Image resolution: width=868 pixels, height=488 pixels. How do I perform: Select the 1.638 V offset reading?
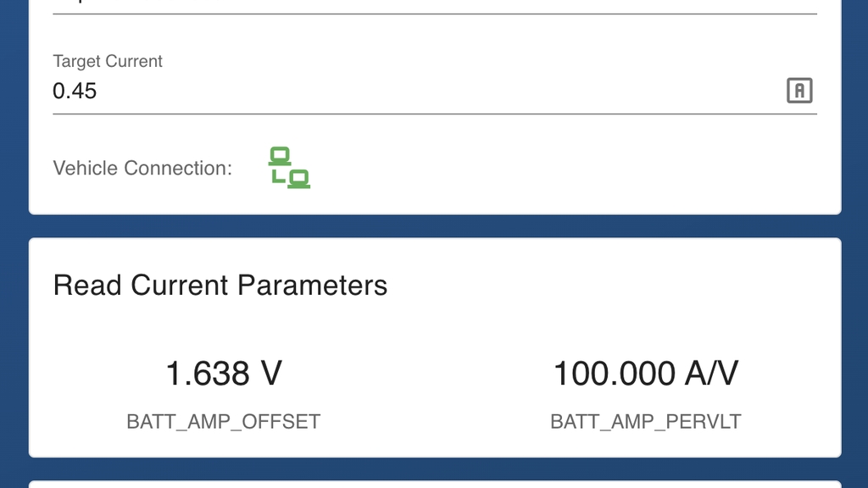[x=224, y=374]
